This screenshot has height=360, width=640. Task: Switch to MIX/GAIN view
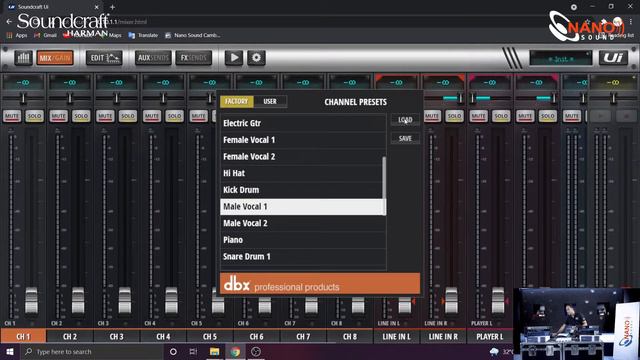pyautogui.click(x=55, y=58)
